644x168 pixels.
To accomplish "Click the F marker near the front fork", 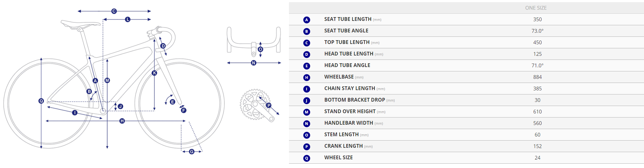I will tap(184, 110).
